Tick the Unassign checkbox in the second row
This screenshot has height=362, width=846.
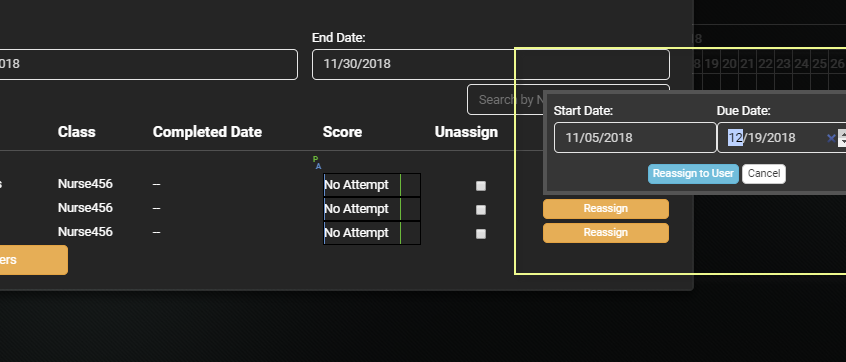click(481, 210)
